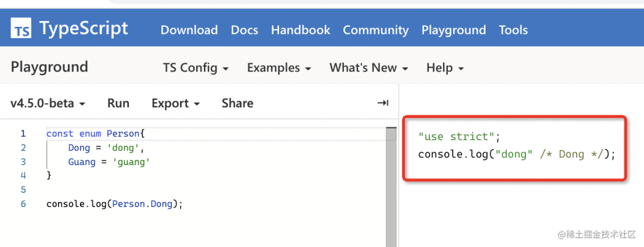Viewport: 644px width, 247px height.
Task: Place cursor on line 6 console.log code
Action: 114,204
